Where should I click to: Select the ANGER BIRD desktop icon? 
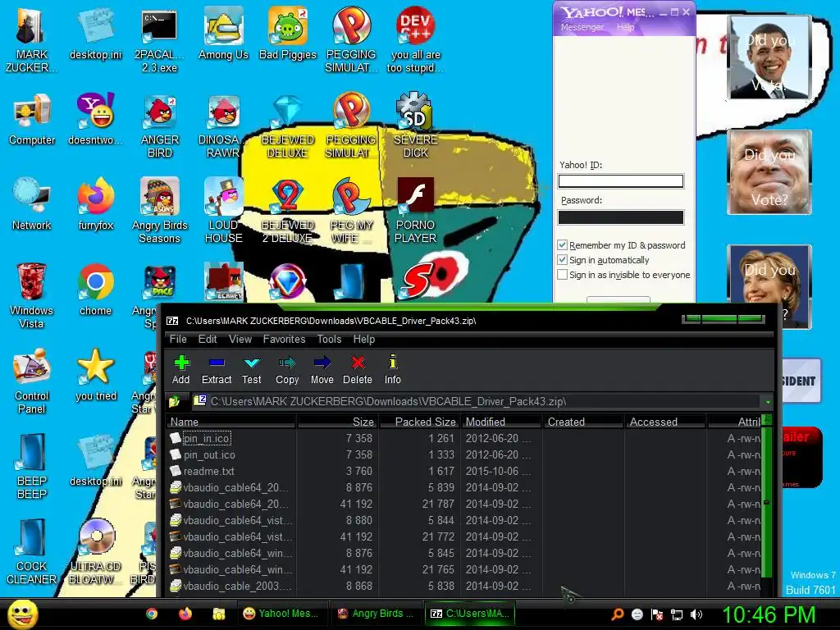pyautogui.click(x=160, y=126)
